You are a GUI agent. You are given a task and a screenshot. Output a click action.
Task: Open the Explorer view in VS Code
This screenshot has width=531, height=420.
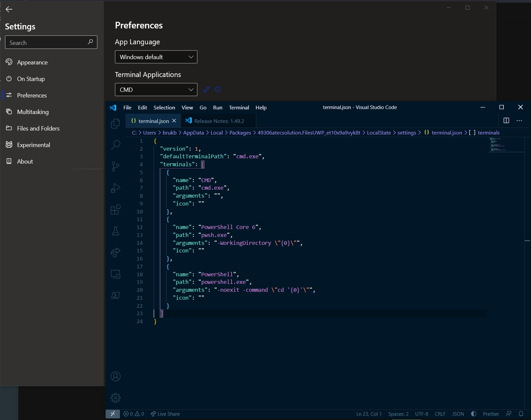[115, 123]
